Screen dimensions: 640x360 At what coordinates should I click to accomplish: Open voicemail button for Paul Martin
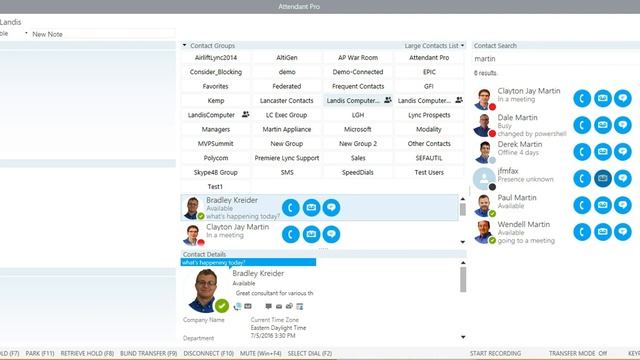pos(603,205)
